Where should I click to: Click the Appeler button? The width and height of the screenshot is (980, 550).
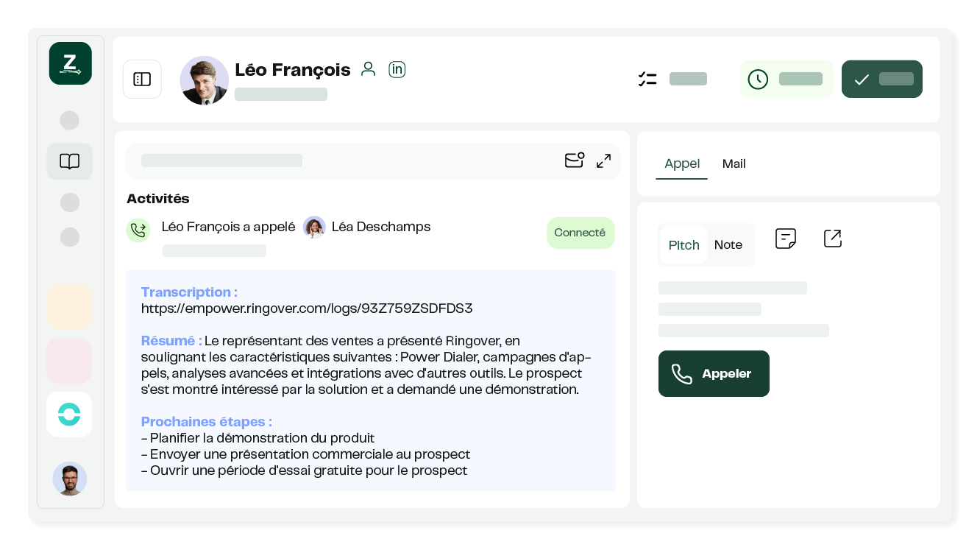[714, 373]
